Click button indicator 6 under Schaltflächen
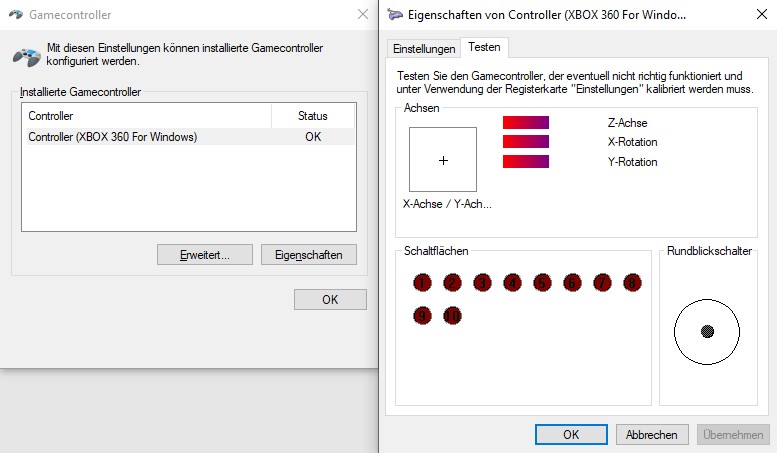 pyautogui.click(x=572, y=283)
